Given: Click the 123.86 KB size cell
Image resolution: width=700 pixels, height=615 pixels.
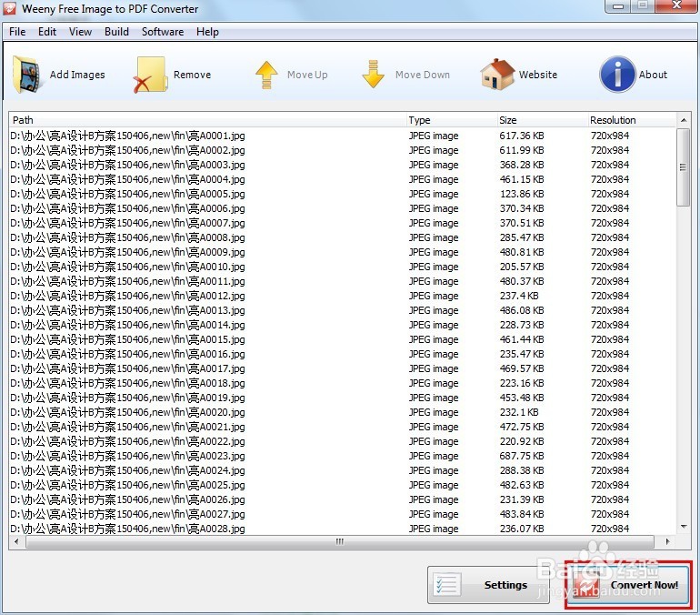Looking at the screenshot, I should (522, 194).
